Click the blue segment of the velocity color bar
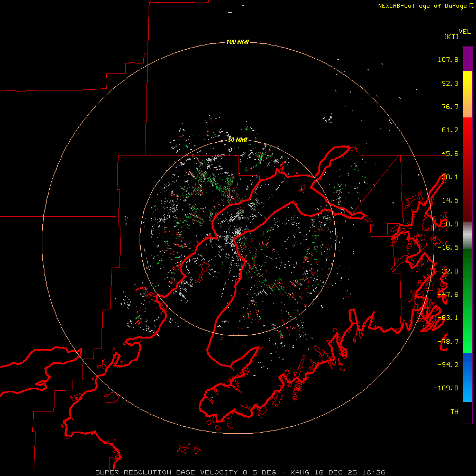 point(467,377)
